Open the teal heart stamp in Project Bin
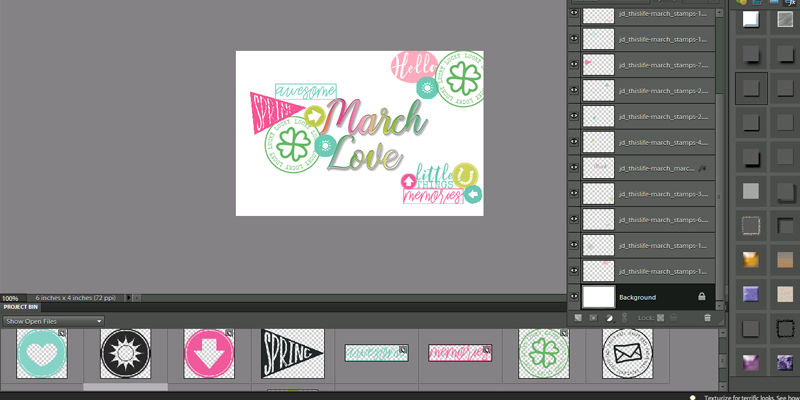Image resolution: width=800 pixels, height=400 pixels. [42, 353]
